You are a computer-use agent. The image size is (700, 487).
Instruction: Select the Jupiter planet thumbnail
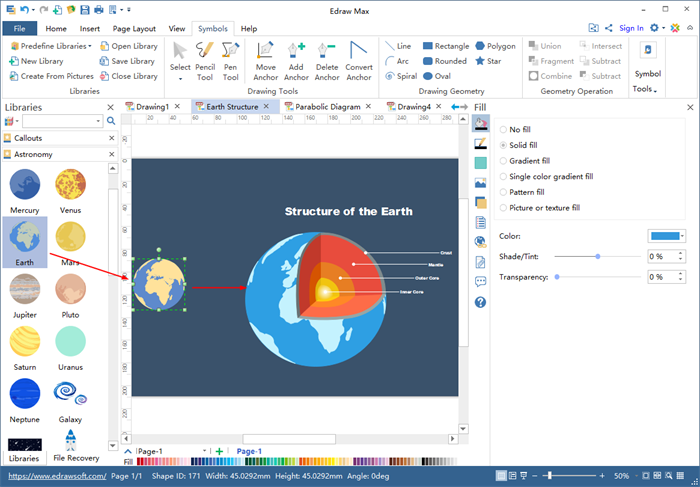click(x=25, y=291)
